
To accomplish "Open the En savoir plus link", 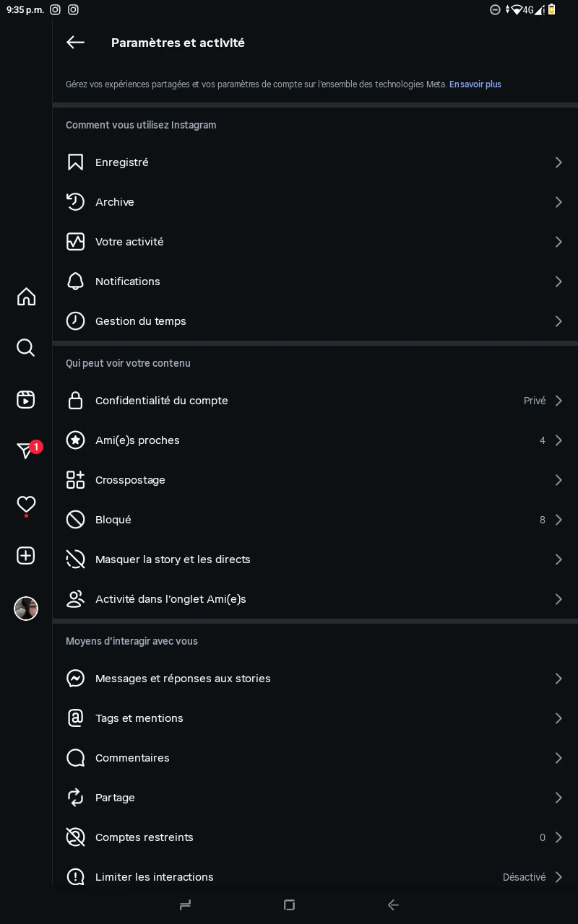I will [x=475, y=84].
